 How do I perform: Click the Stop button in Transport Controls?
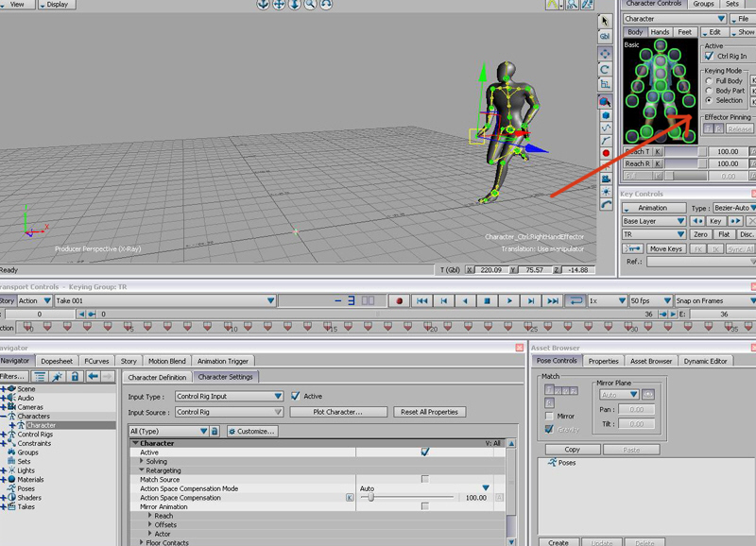[x=487, y=300]
